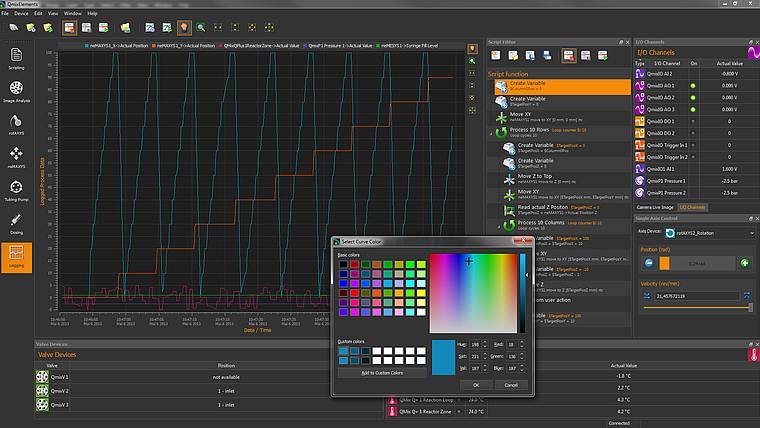Click the Red spinner arrows in color dialog

tap(522, 344)
